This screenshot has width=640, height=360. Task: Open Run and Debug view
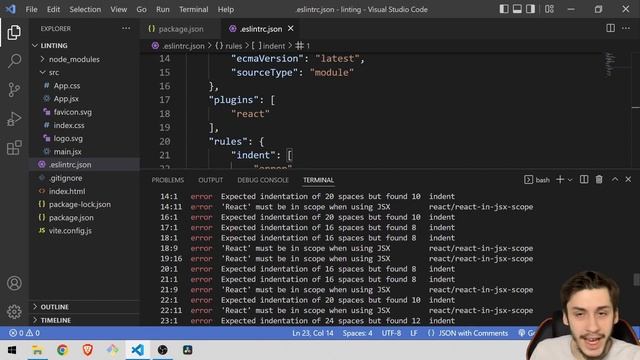14,119
